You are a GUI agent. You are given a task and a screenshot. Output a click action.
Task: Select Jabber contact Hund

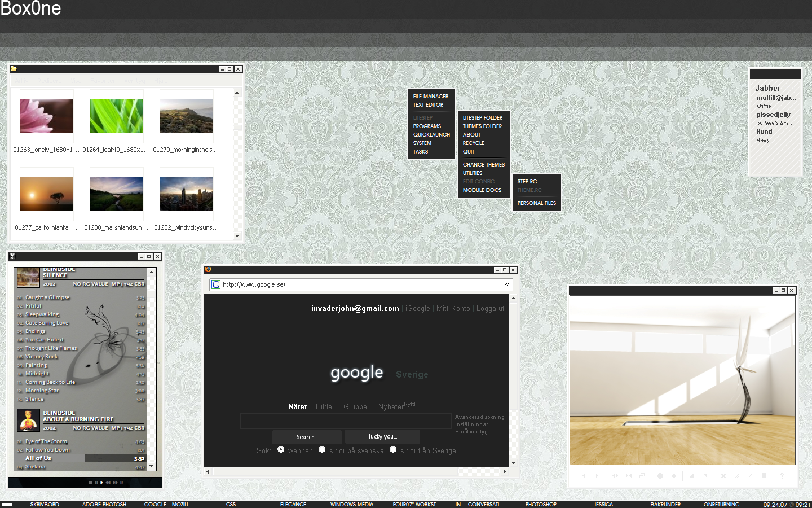(x=764, y=132)
